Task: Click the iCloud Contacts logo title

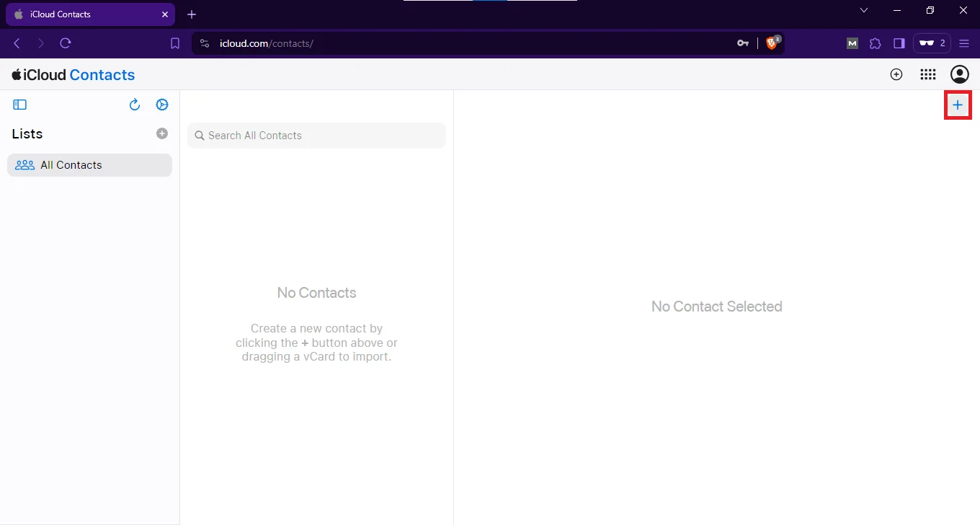Action: coord(73,75)
